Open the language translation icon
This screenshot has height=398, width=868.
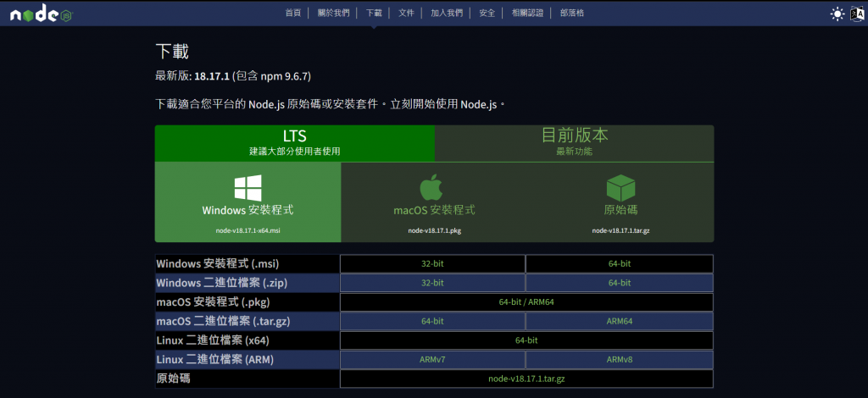click(857, 14)
